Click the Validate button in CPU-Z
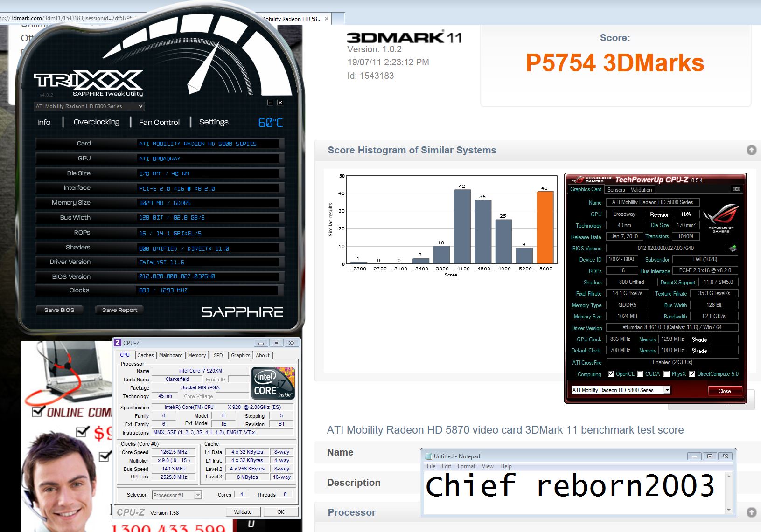The width and height of the screenshot is (761, 532). coord(243,512)
